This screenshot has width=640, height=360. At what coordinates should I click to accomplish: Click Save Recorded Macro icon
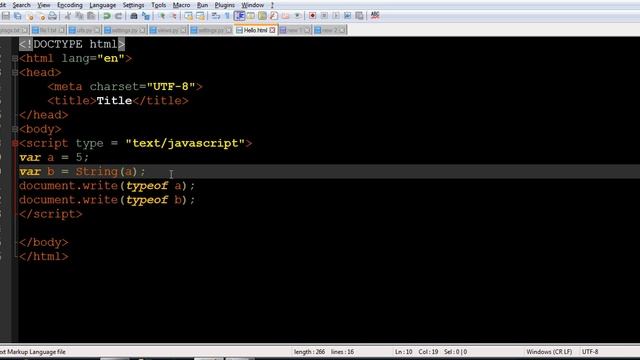359,16
